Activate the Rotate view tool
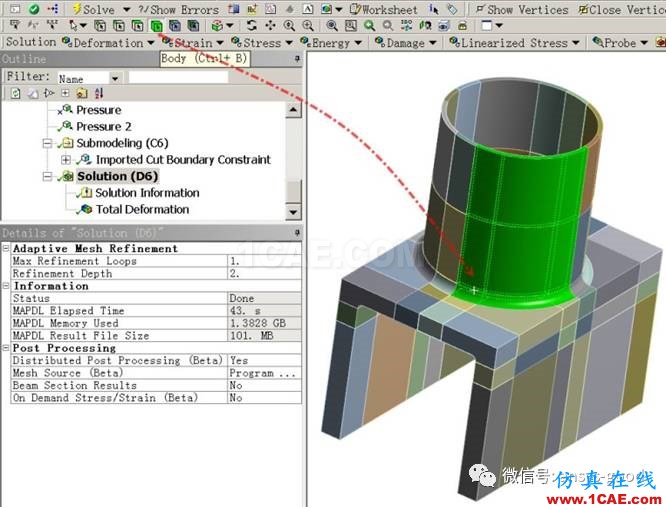 pyautogui.click(x=251, y=25)
